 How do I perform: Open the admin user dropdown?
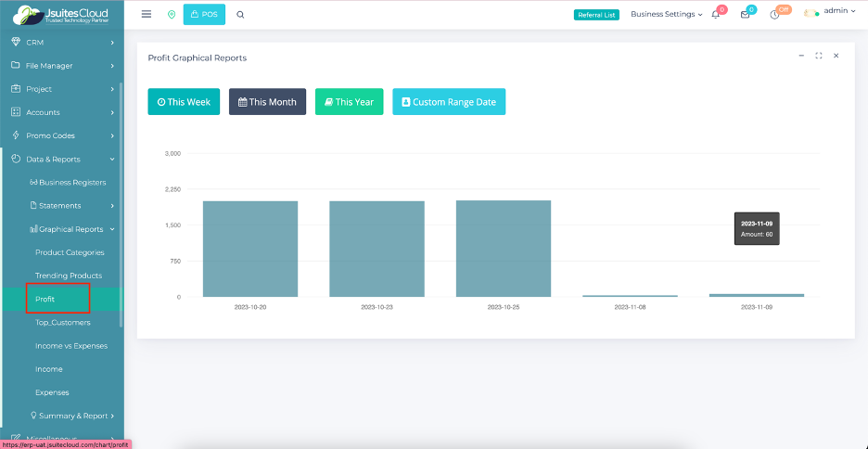pos(829,12)
